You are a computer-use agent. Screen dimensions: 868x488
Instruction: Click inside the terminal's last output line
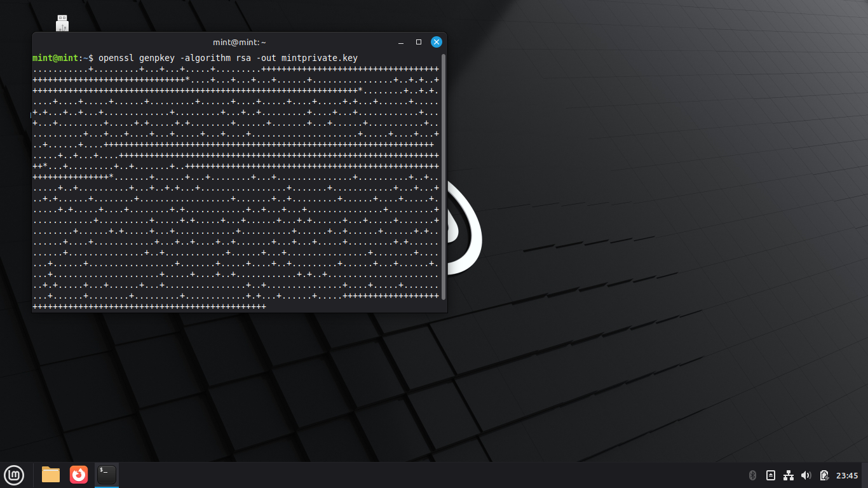point(149,307)
